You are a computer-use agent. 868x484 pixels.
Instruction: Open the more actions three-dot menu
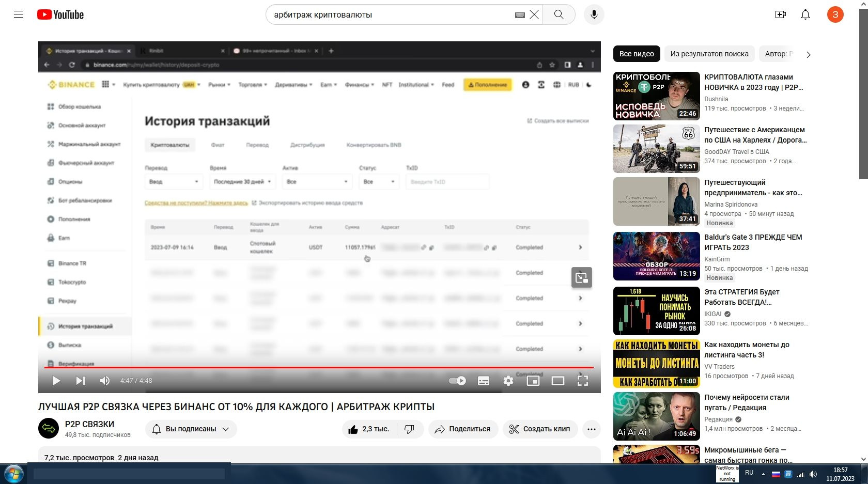pyautogui.click(x=592, y=429)
